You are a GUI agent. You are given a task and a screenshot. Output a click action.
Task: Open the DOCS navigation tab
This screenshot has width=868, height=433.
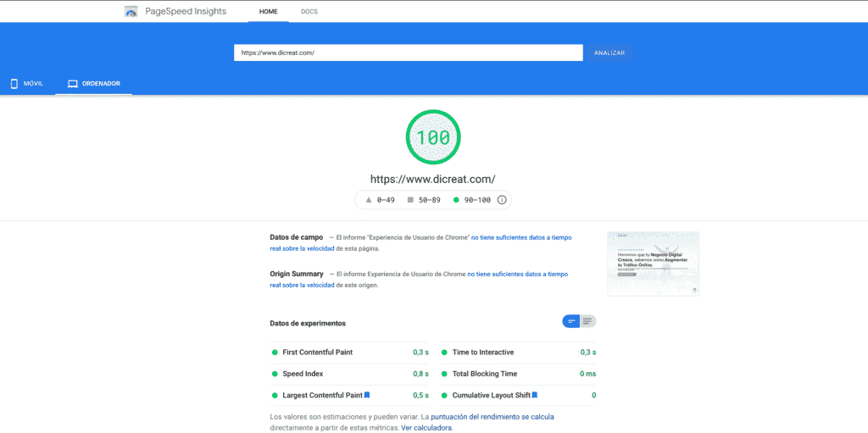coord(309,12)
